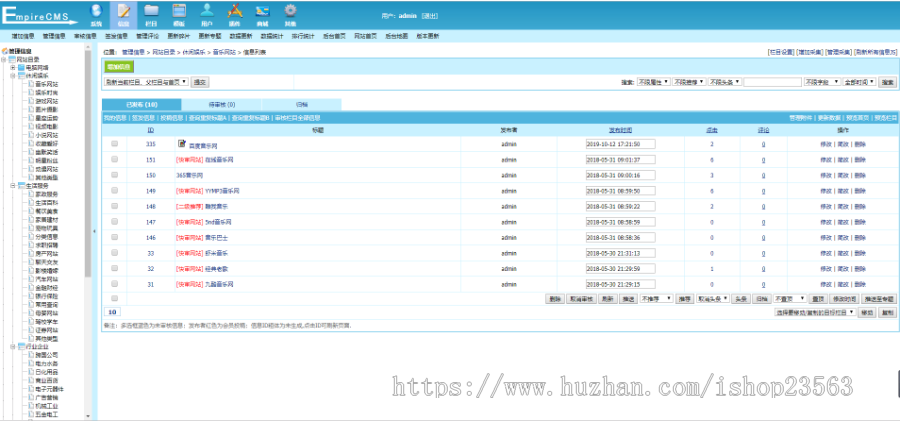The image size is (900, 421).
Task: Click the folder icon of 行业企业
Action: click(21, 346)
